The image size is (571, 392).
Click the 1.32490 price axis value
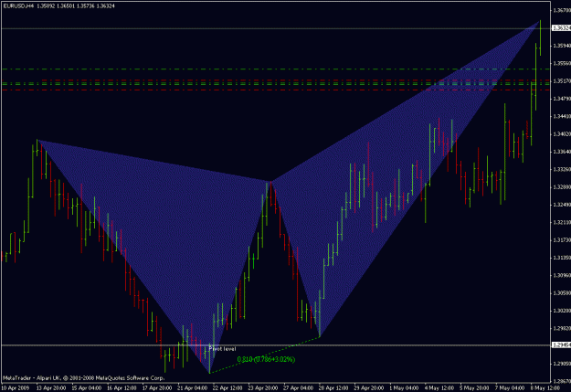[x=562, y=205]
